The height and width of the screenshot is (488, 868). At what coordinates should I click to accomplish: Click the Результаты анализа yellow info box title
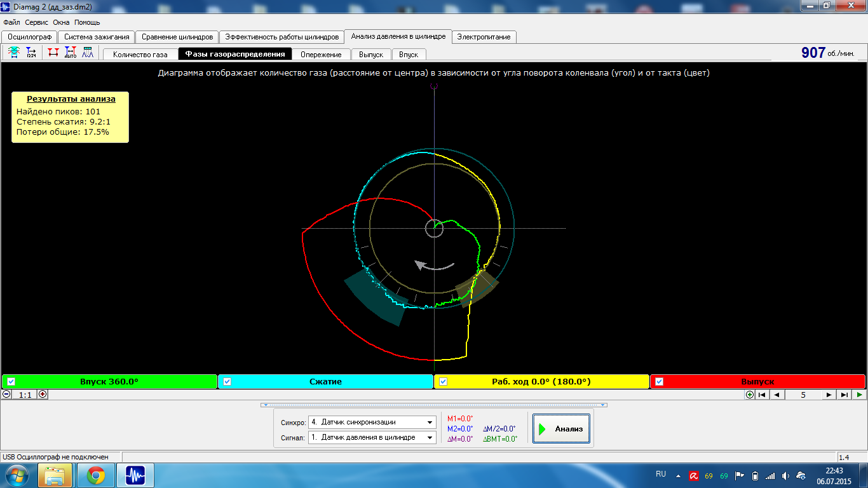click(x=71, y=99)
